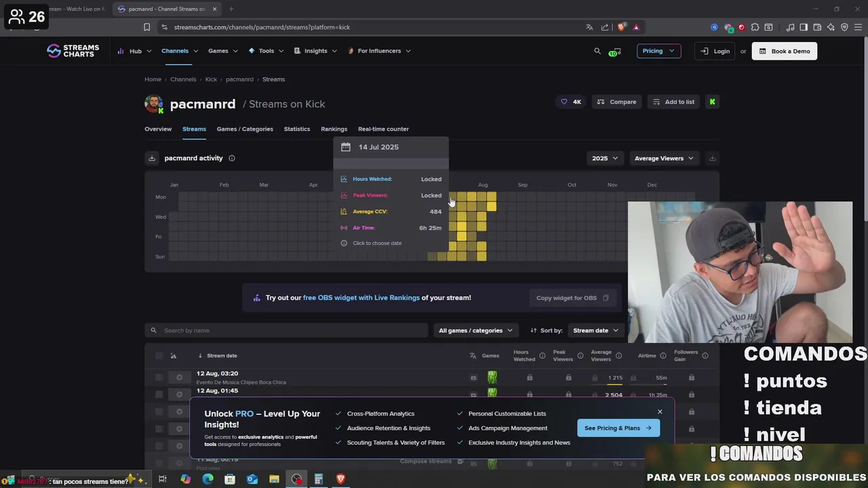
Task: Click the search magnifier in site header
Action: coord(597,51)
